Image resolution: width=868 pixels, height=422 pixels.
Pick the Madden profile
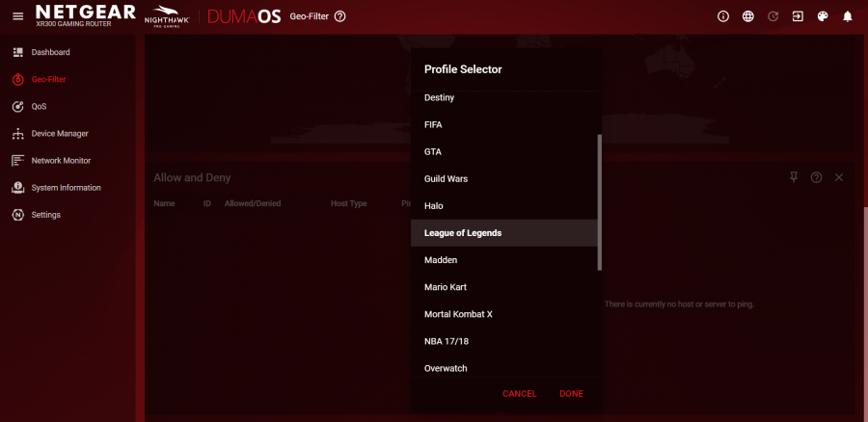point(504,260)
